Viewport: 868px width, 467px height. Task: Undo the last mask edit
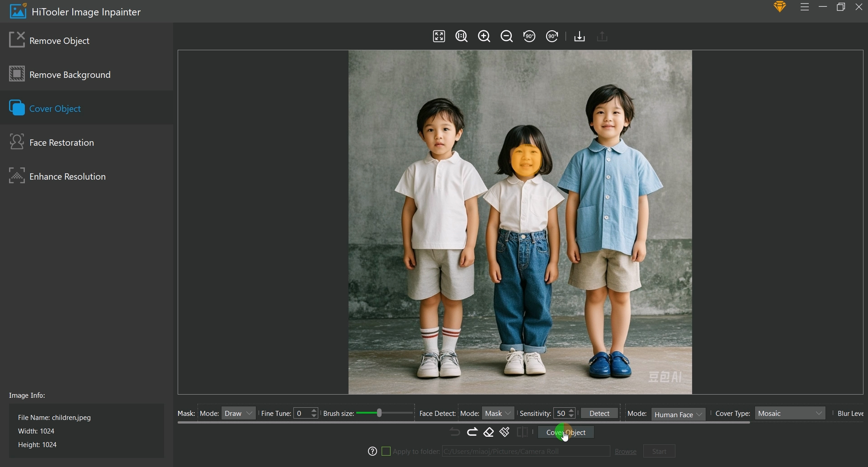point(455,432)
